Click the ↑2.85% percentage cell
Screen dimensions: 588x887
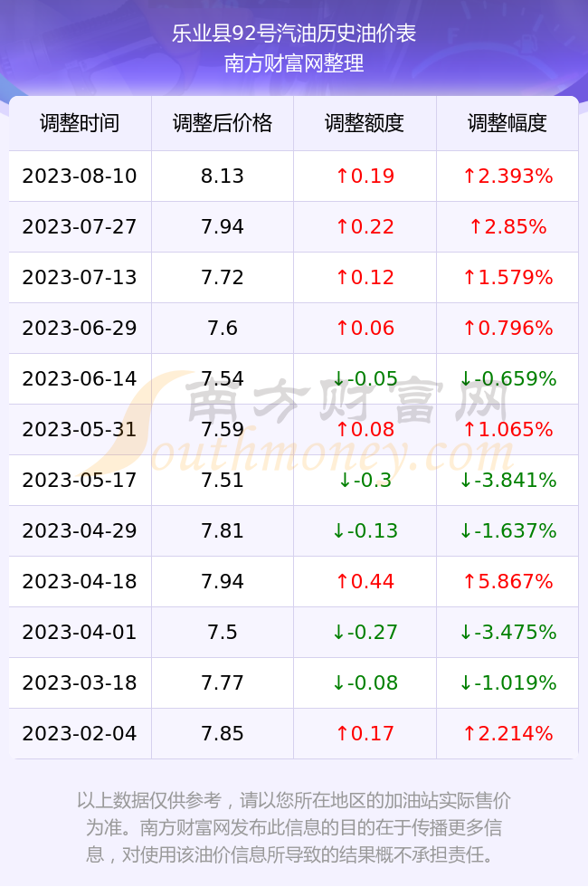pyautogui.click(x=507, y=227)
